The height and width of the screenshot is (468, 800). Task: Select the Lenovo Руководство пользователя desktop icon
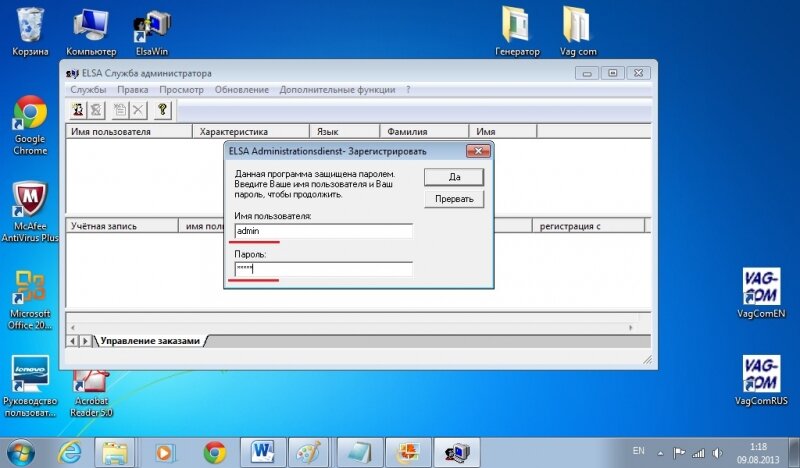pyautogui.click(x=30, y=386)
